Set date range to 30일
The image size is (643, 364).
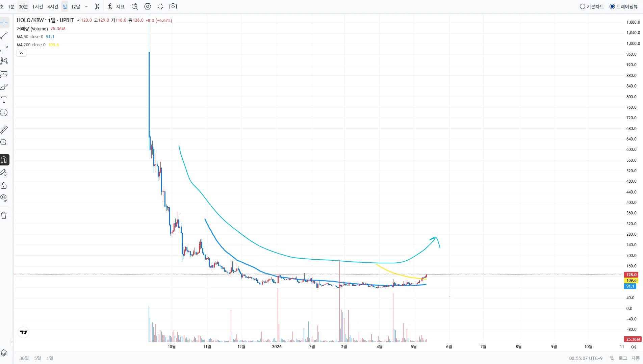click(24, 358)
